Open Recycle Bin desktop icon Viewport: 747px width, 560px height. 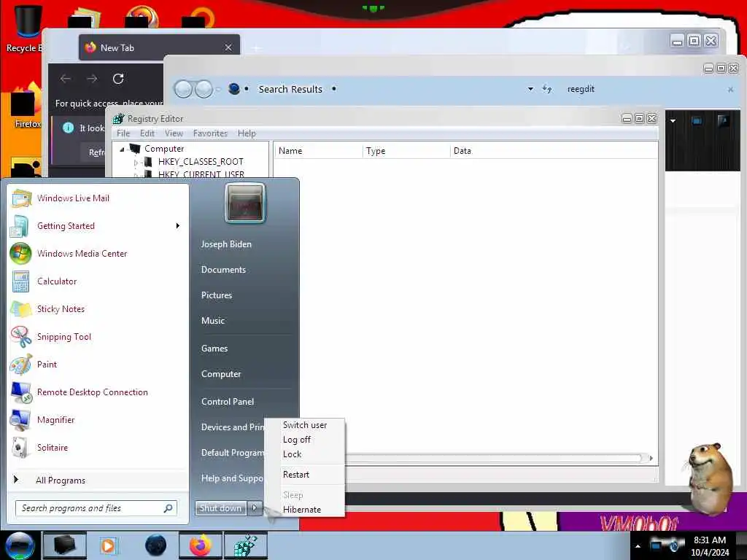(x=28, y=28)
